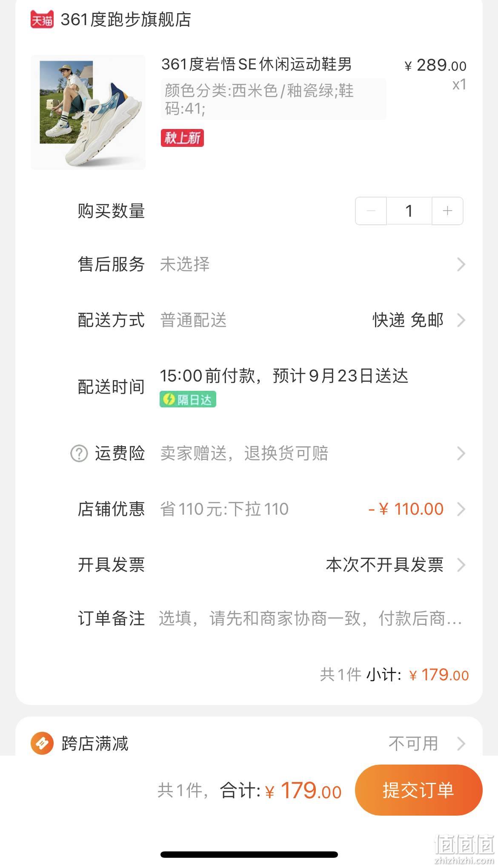
Task: Expand 运费险 details chevron
Action: tap(461, 453)
